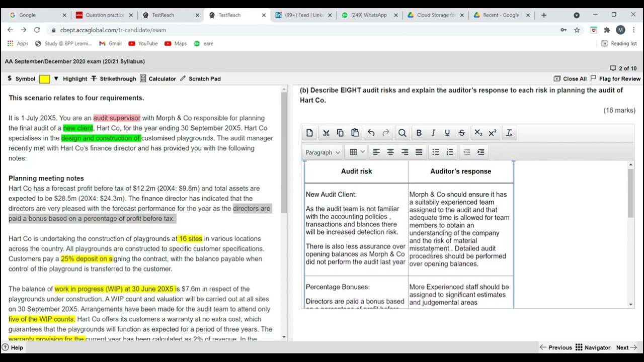Screen dimensions: 644x362
Task: Open the table insert dropdown
Action: tap(357, 152)
